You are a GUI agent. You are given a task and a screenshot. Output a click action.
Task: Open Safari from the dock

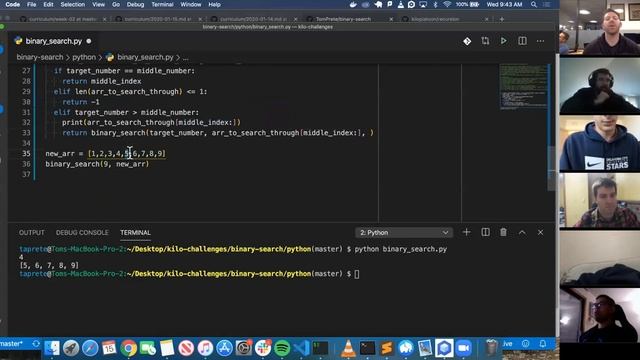tap(90, 348)
